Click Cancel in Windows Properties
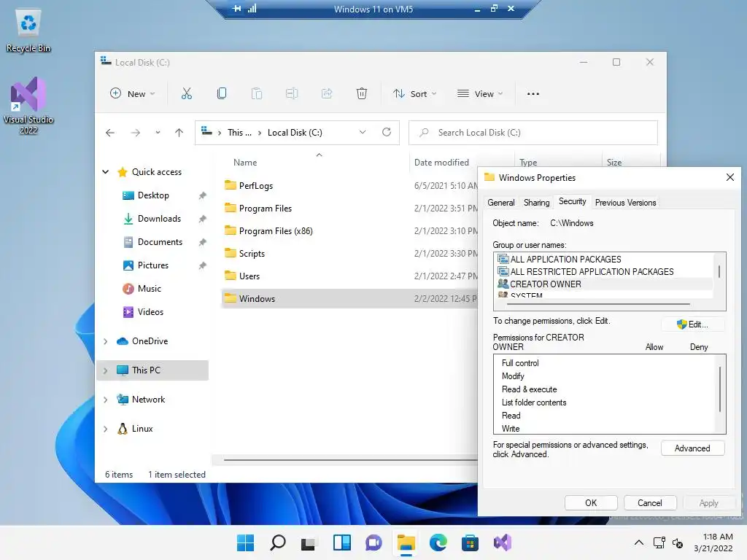 (650, 503)
